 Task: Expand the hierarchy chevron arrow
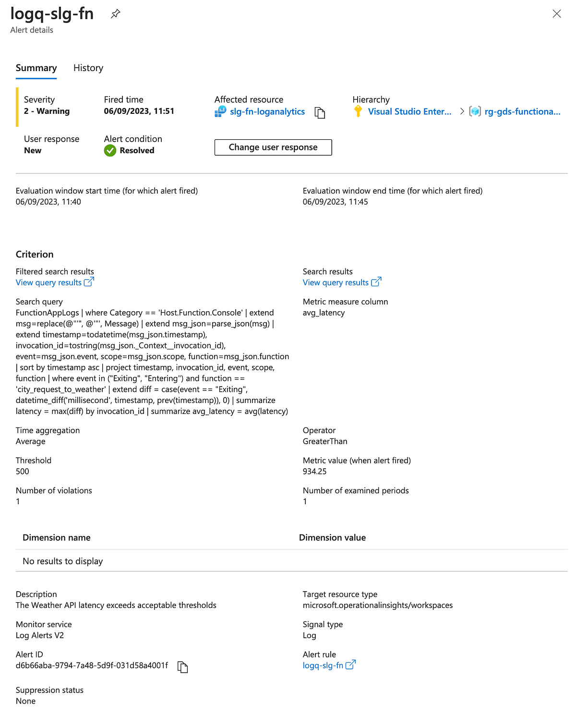462,111
